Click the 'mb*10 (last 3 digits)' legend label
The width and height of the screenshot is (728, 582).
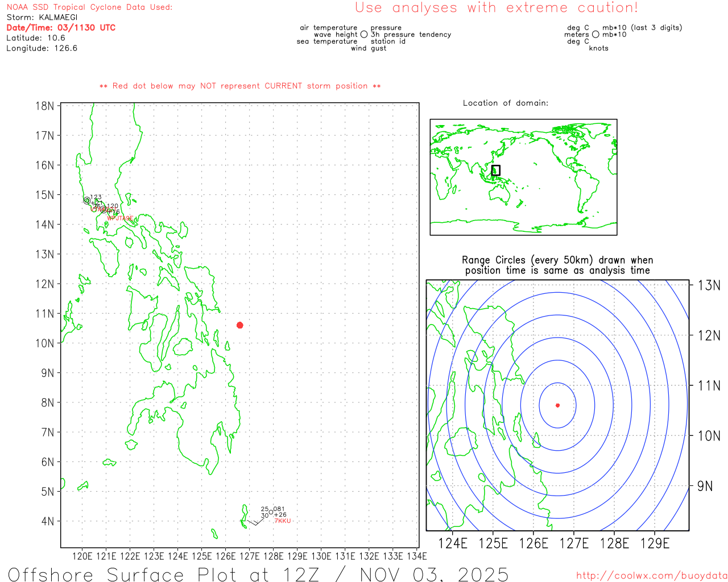642,28
